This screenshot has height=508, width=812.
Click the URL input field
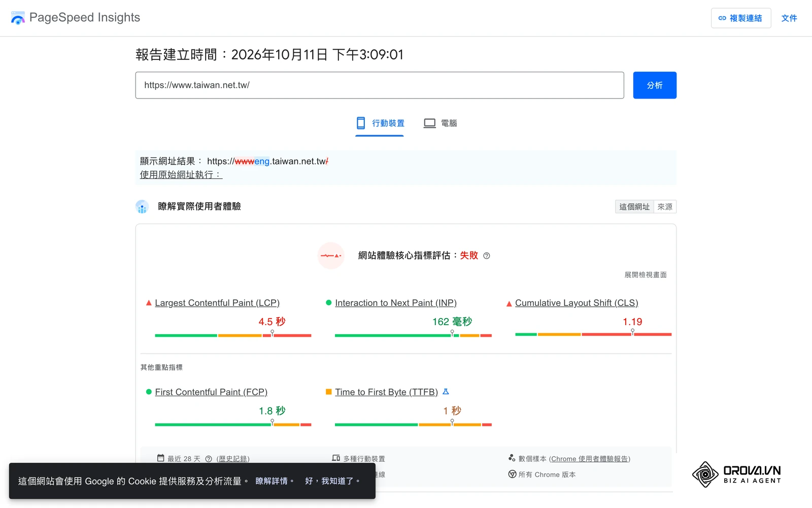380,85
